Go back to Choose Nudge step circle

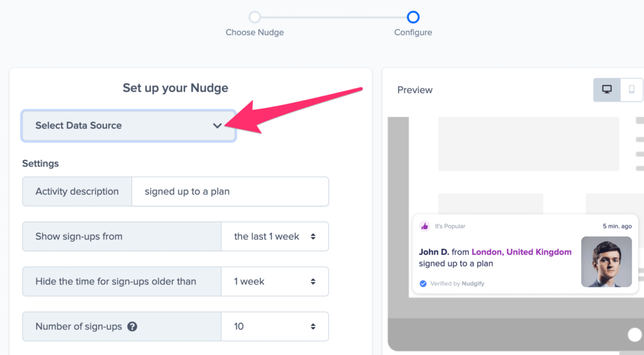pos(255,17)
